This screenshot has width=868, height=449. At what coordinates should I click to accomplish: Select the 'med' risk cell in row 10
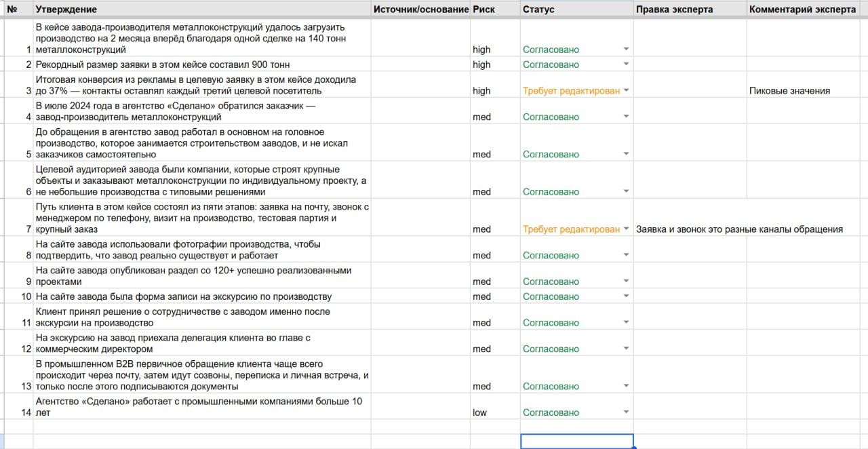point(495,296)
